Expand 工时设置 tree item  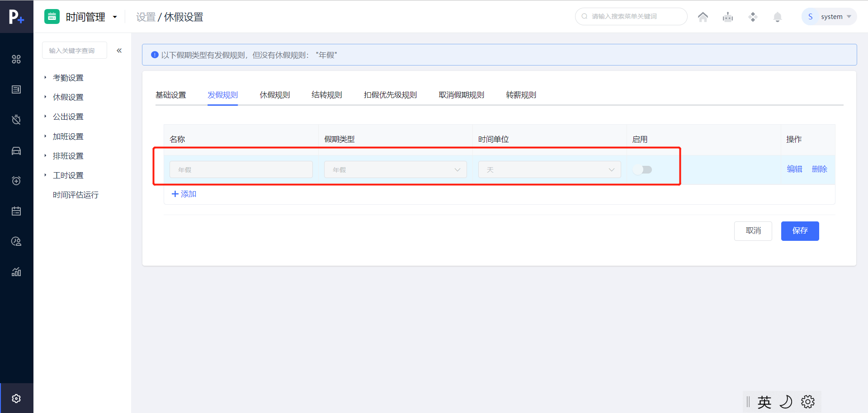coord(68,175)
